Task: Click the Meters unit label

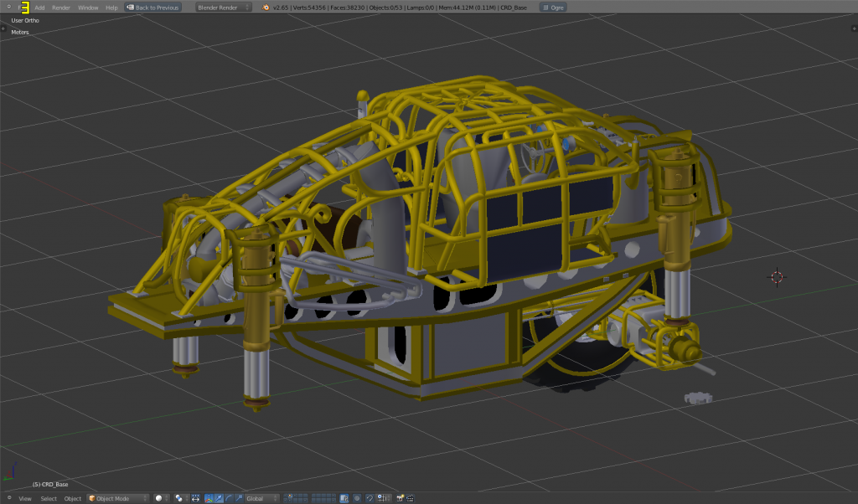Action: point(20,33)
